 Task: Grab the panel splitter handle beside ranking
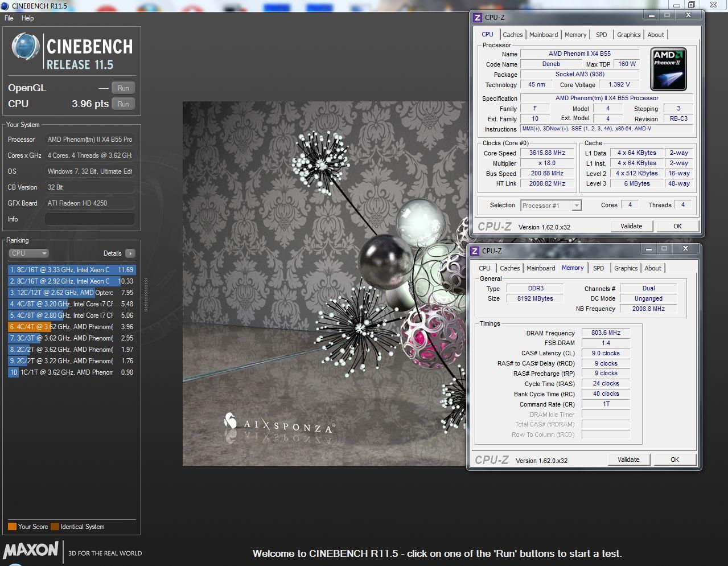(x=146, y=295)
